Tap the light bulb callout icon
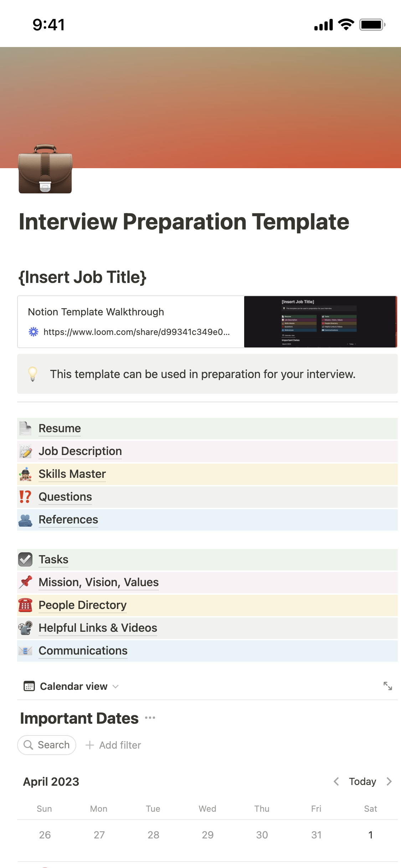This screenshot has height=868, width=401. (33, 374)
